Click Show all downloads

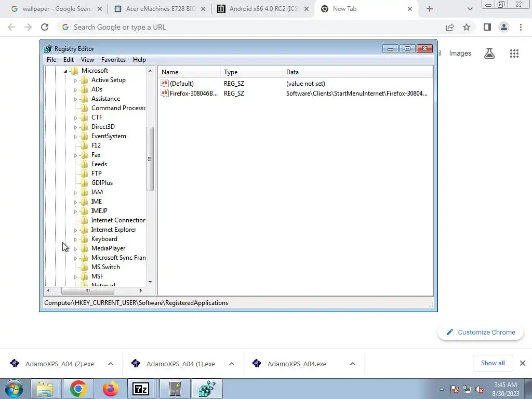click(x=493, y=363)
